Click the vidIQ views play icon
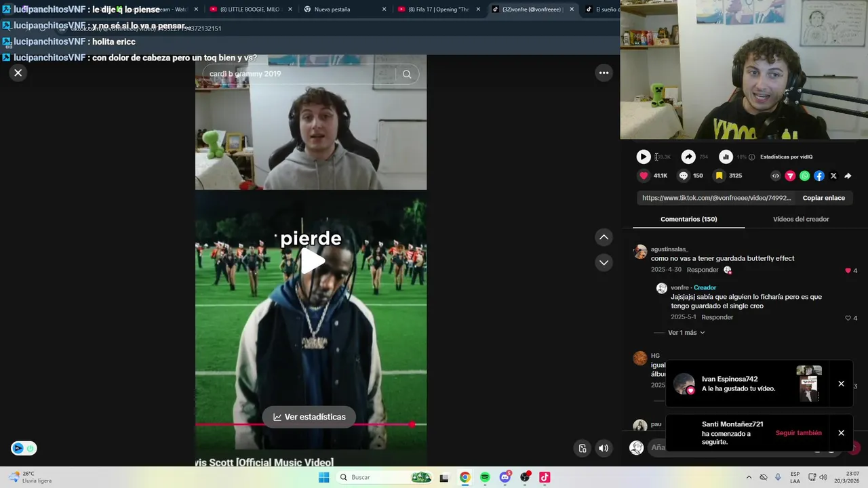The image size is (868, 488). click(x=644, y=157)
